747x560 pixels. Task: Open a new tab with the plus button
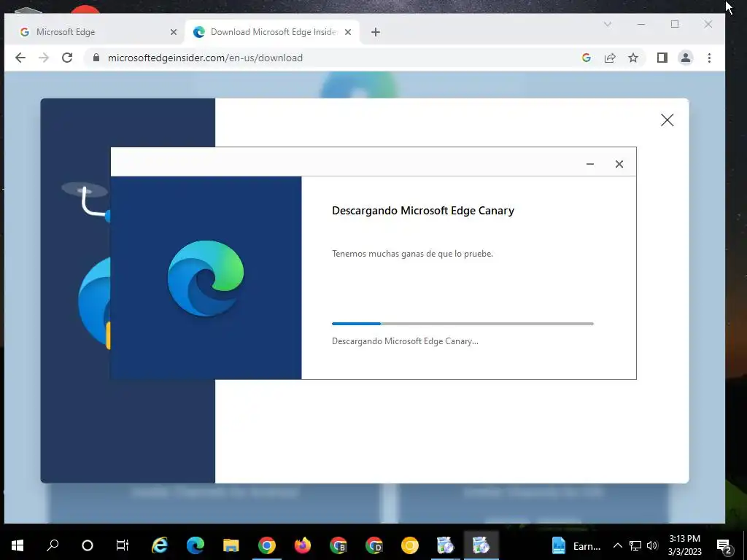(376, 32)
